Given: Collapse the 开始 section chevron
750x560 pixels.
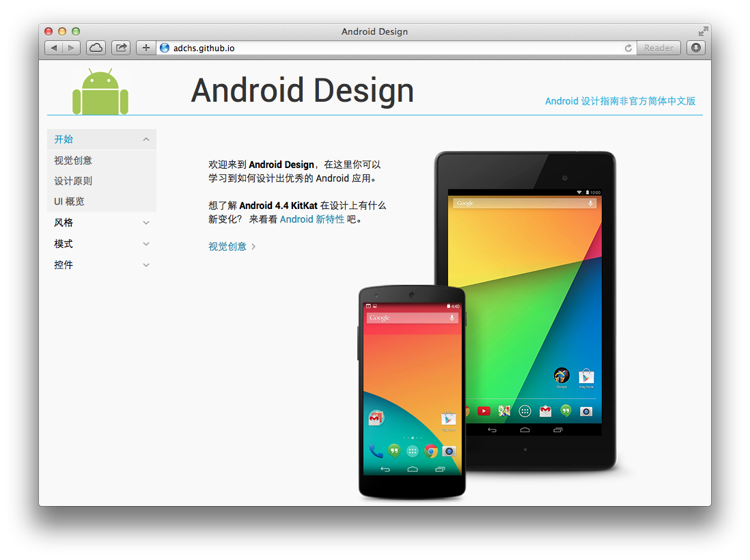Looking at the screenshot, I should [x=146, y=139].
